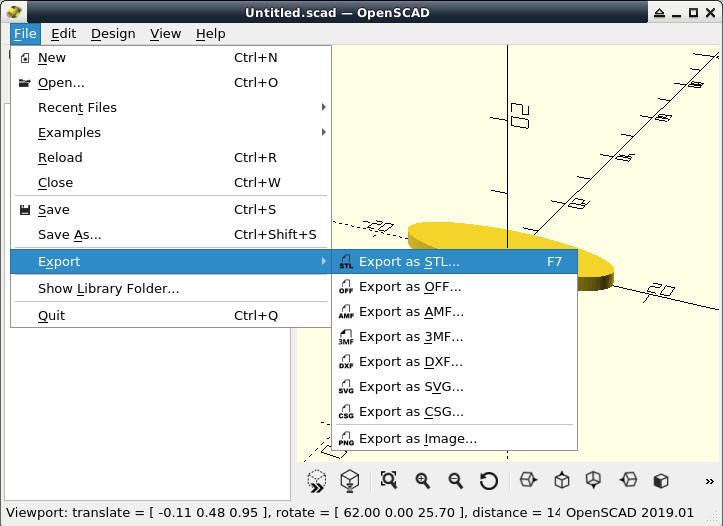Select Reload in the File menu
The height and width of the screenshot is (526, 723).
171,157
